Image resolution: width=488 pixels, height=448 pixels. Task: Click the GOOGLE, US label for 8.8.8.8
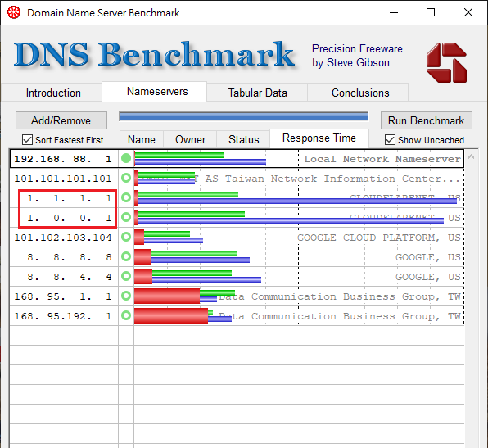click(x=428, y=257)
